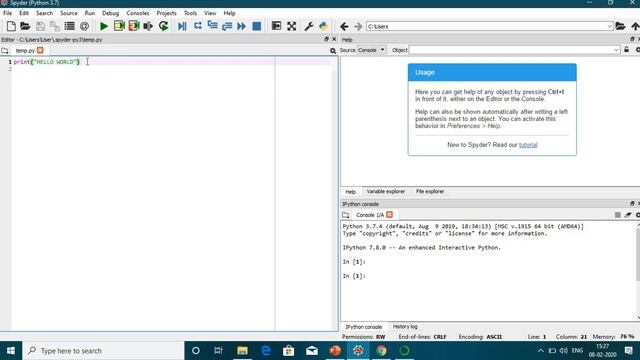640x360 pixels.
Task: Open the file list (Browse tabs) icon
Action: click(69, 26)
